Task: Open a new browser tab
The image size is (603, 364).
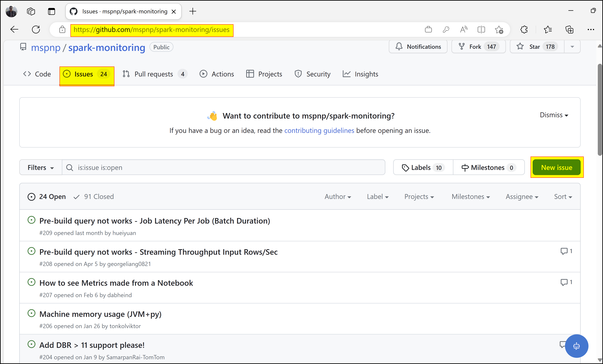Action: (x=193, y=11)
